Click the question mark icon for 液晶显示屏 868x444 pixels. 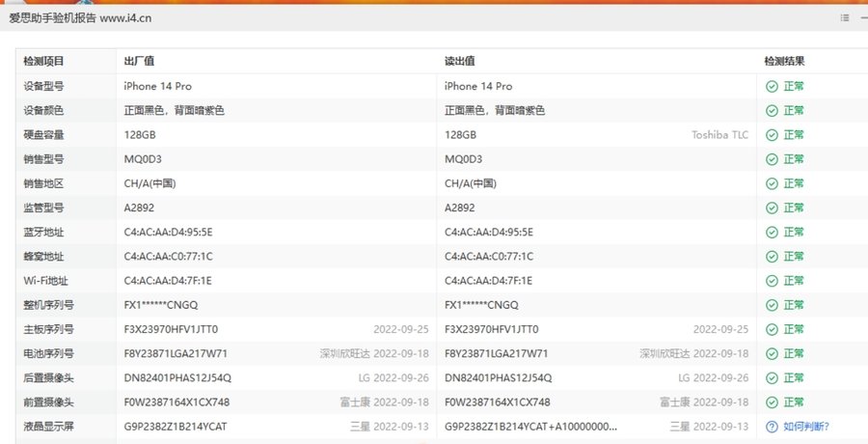(772, 427)
